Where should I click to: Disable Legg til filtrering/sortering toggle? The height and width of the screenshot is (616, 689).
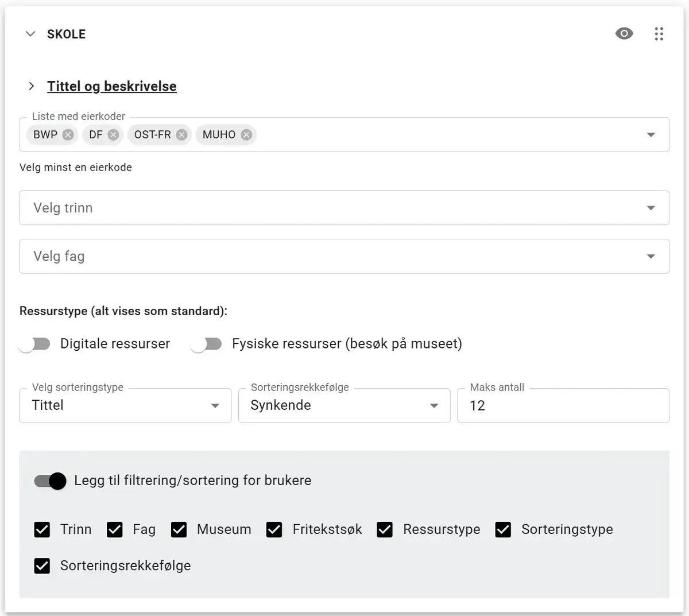pyautogui.click(x=51, y=481)
